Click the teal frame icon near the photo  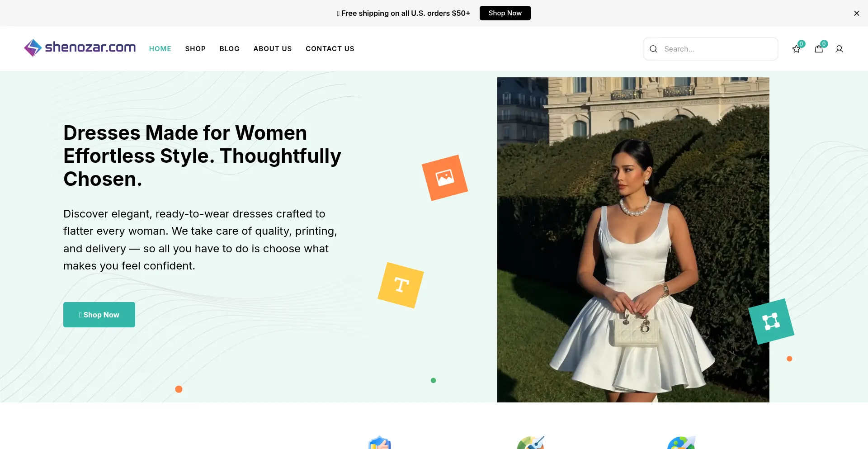coord(772,321)
